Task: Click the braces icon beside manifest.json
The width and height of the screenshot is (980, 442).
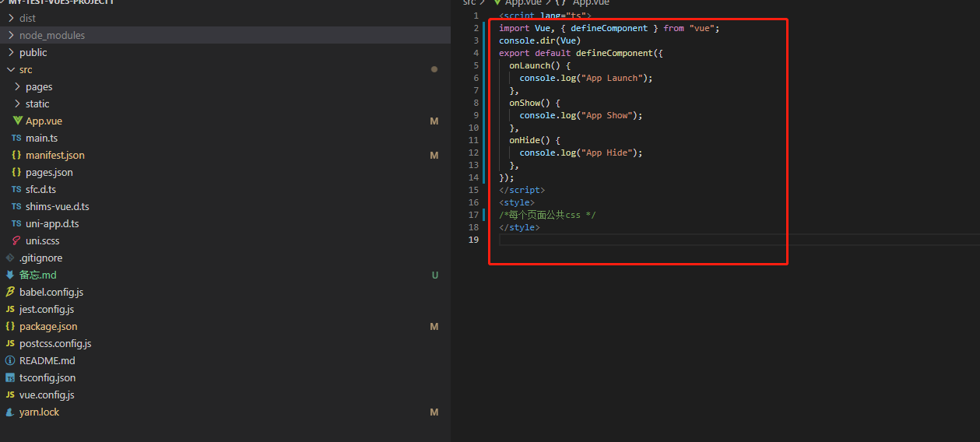Action: point(16,155)
